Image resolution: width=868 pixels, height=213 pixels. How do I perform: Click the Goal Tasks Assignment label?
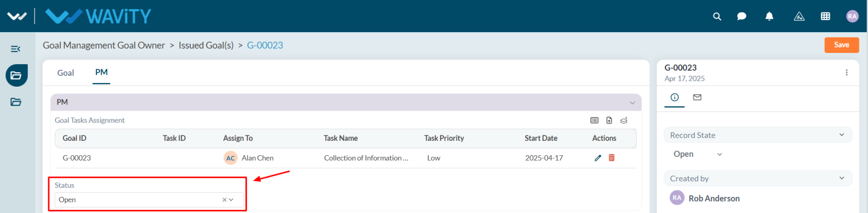[x=89, y=120]
